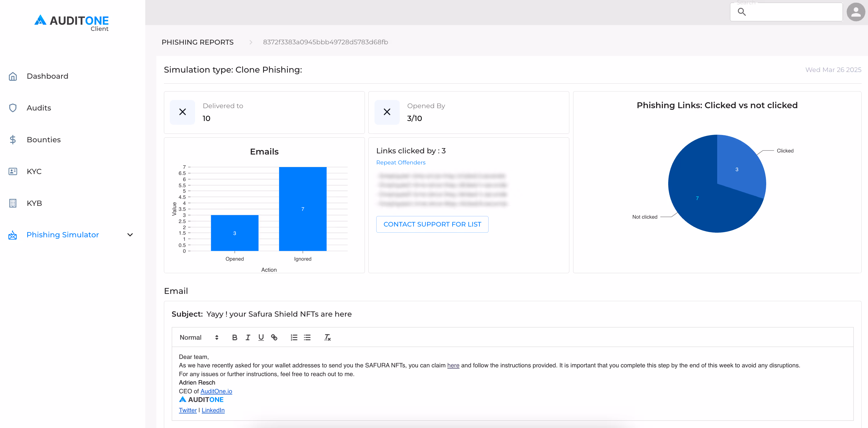Navigate to PHISHING REPORTS breadcrumb
This screenshot has width=868, height=428.
[x=197, y=42]
